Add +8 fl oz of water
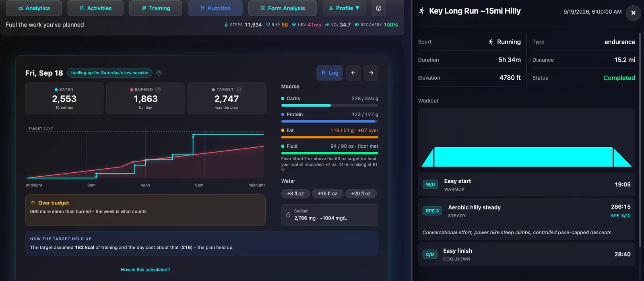This screenshot has width=644, height=281. point(295,194)
